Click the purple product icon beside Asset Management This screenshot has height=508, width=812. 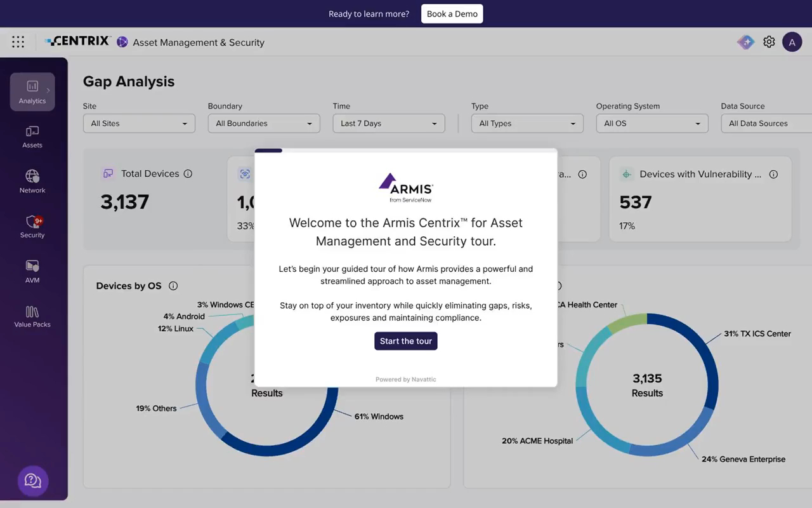[x=122, y=42]
